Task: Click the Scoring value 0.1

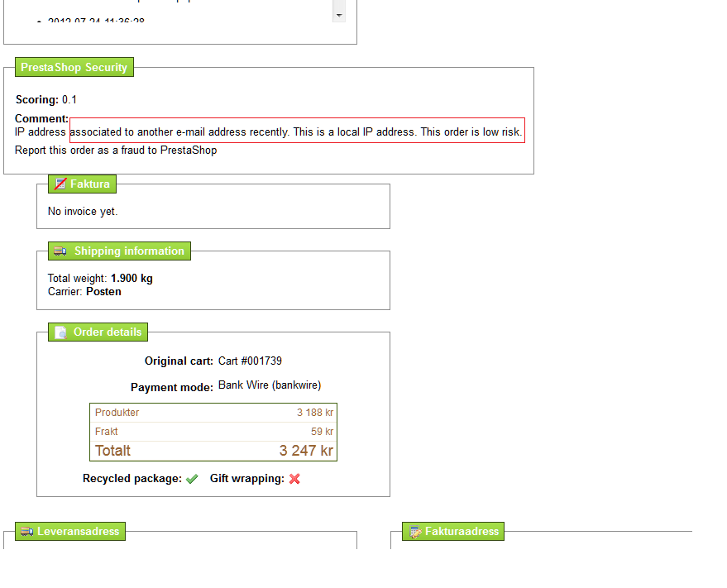Action: tap(69, 100)
